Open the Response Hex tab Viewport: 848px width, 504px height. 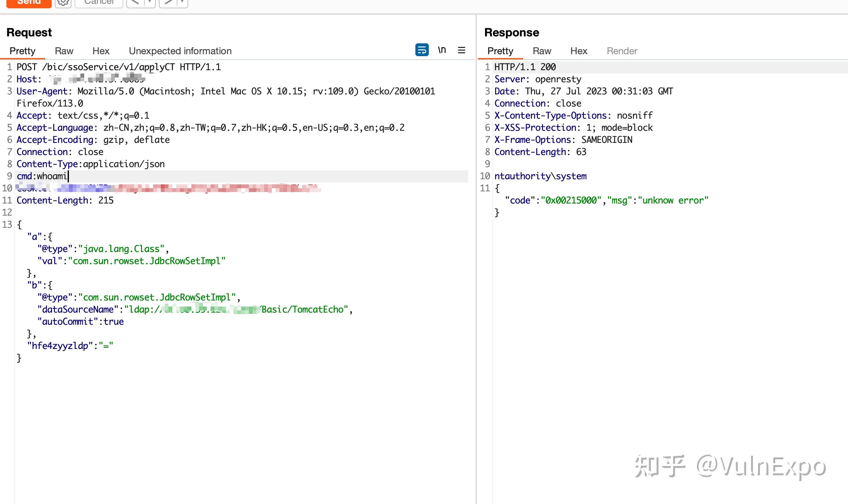579,51
